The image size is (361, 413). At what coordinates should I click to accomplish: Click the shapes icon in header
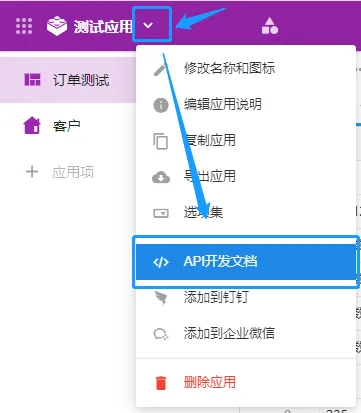click(x=270, y=26)
